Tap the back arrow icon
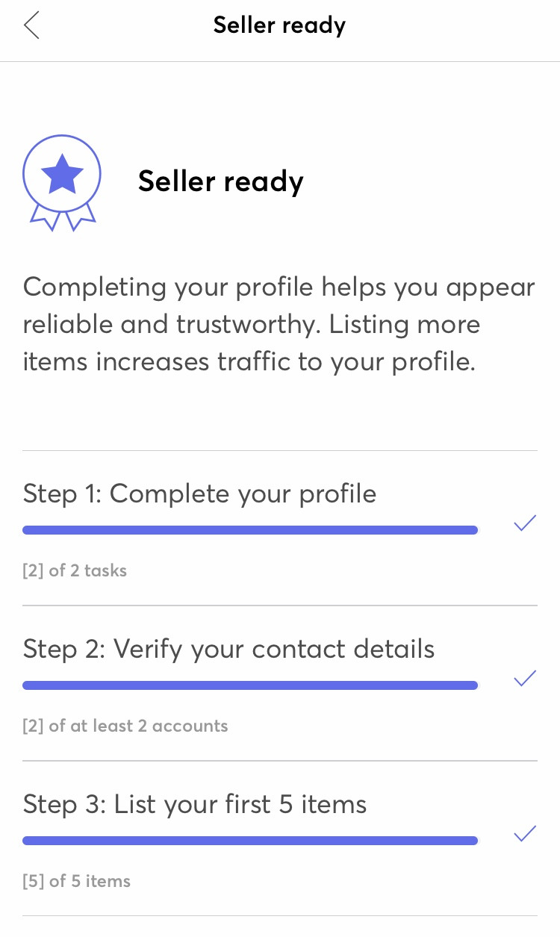 [31, 25]
